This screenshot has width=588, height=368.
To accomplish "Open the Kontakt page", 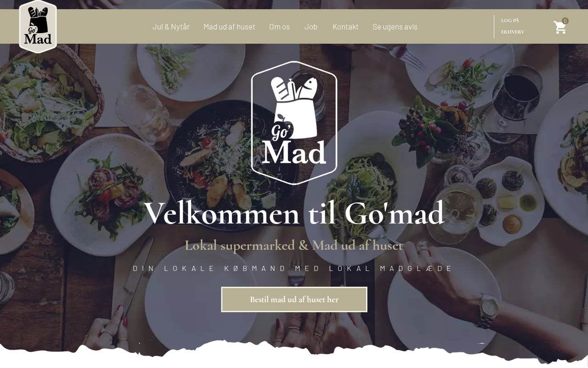I will click(345, 27).
